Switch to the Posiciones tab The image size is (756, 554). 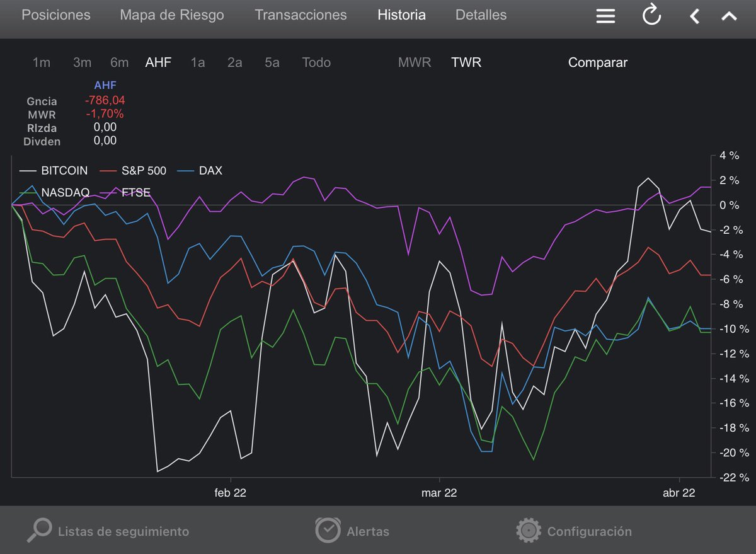point(56,15)
